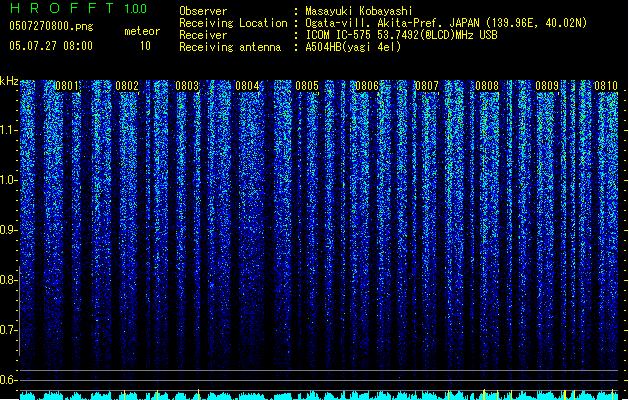629x400 pixels.
Task: Click the 0.9 frequency axis label
Action: coord(9,230)
